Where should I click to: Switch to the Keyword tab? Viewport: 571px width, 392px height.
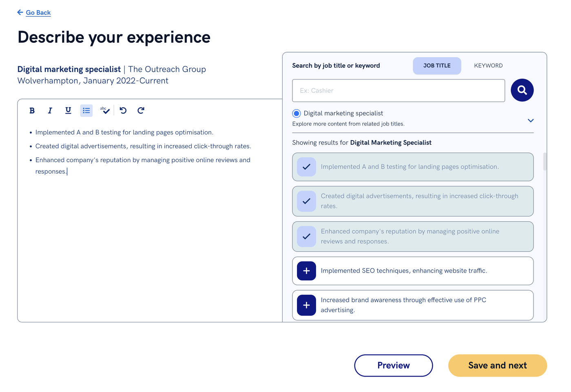pos(488,66)
